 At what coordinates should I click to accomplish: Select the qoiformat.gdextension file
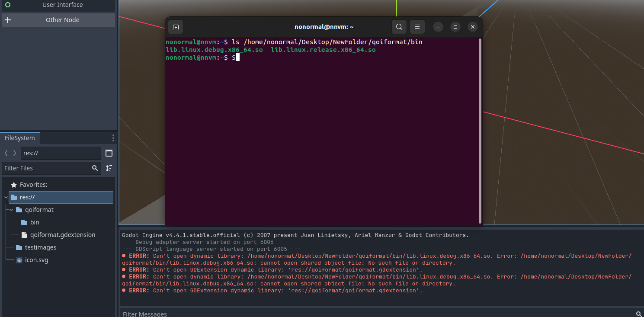[x=58, y=235]
